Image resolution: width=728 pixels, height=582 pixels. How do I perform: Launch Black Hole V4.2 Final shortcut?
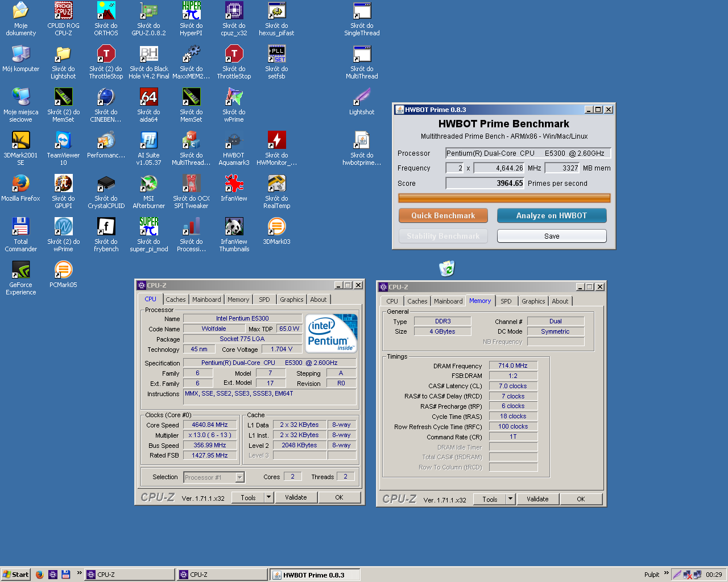click(148, 62)
